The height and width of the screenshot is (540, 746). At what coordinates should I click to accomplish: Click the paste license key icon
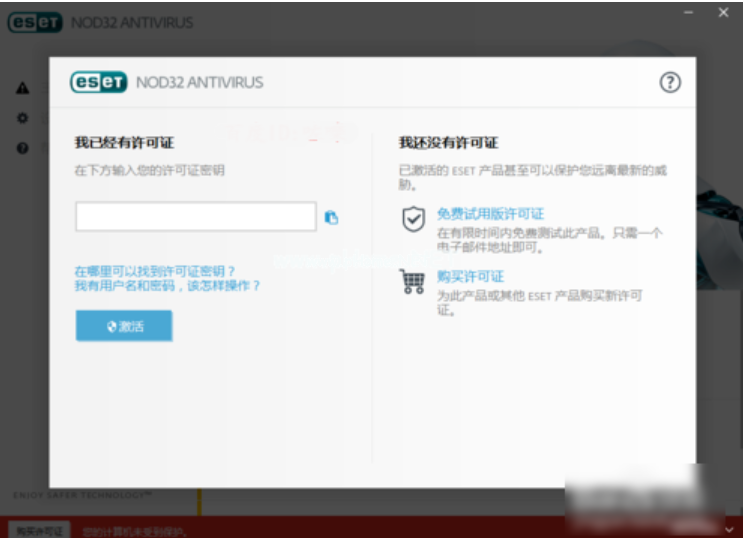click(331, 217)
